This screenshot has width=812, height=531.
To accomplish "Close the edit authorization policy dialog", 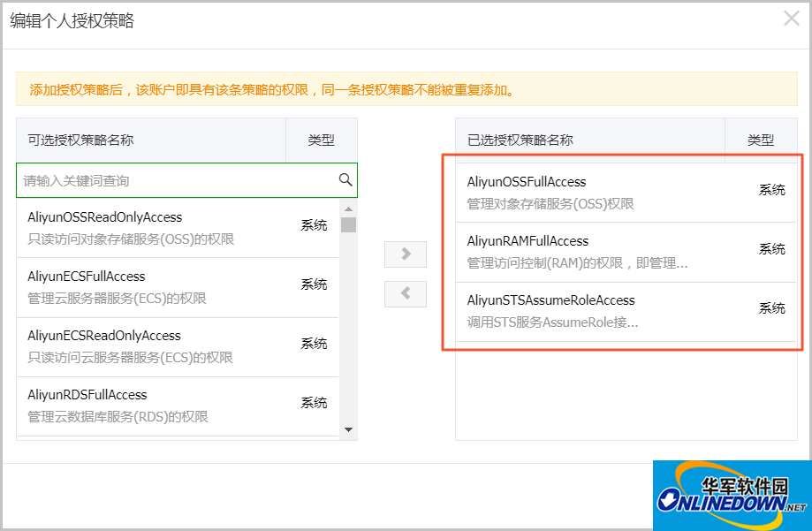I will 791,19.
